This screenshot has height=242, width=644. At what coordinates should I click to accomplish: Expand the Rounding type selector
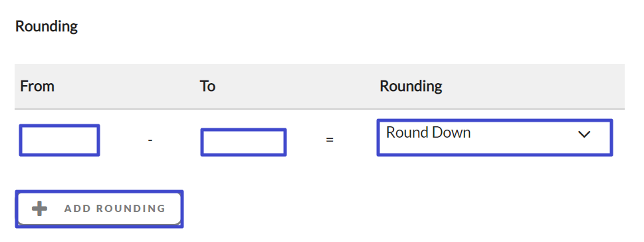[x=494, y=138]
